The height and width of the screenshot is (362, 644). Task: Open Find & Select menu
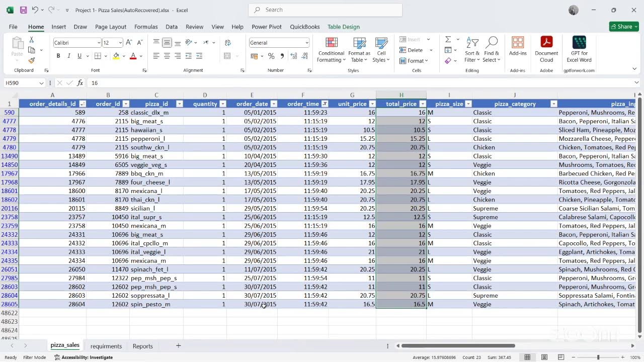(x=492, y=50)
